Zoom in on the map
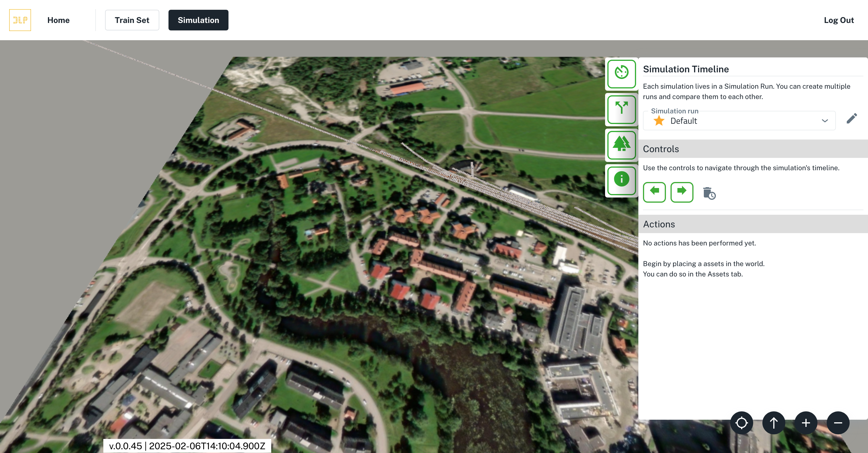 806,423
